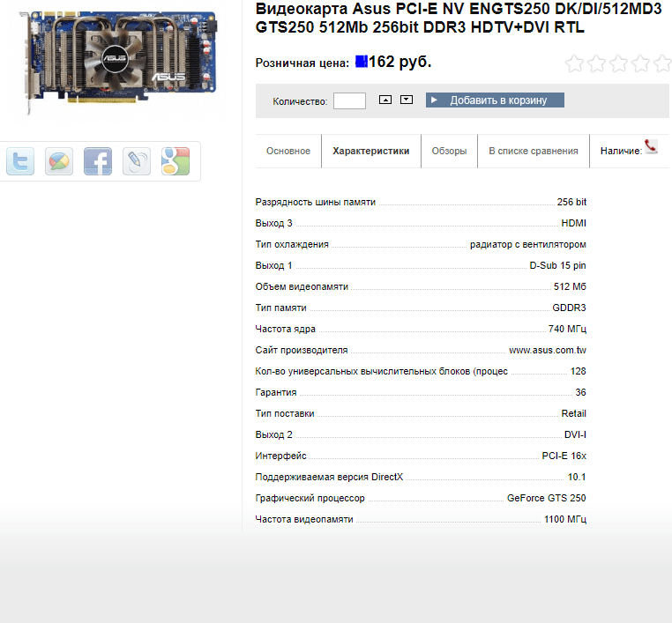The height and width of the screenshot is (623, 672).
Task: Open the Основное tab
Action: [x=288, y=152]
